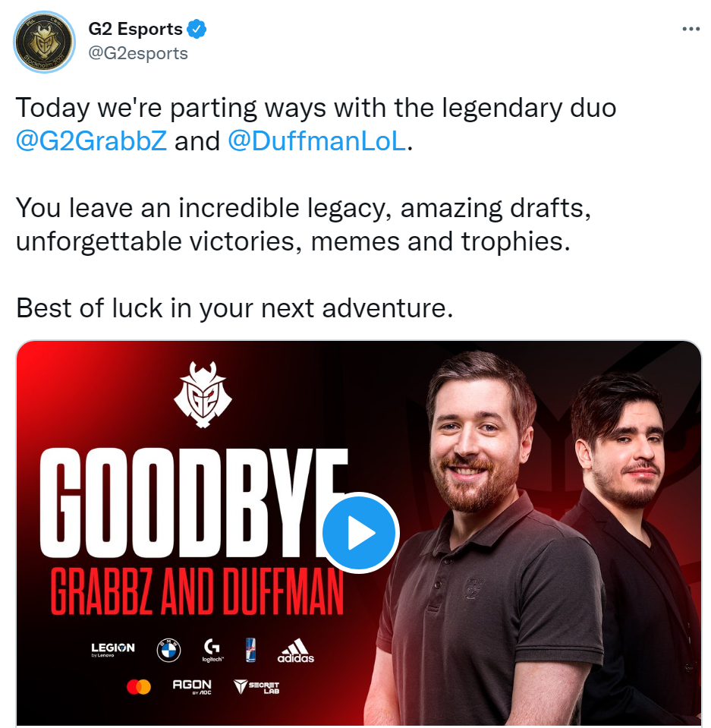This screenshot has width=711, height=728.
Task: Click the Legion by Lenovo sponsor logo
Action: click(x=113, y=649)
